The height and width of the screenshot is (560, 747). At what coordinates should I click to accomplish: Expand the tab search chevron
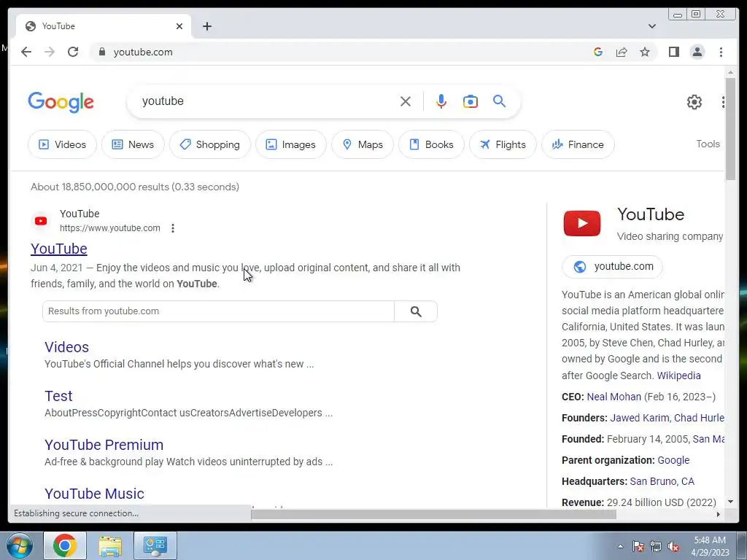[651, 26]
